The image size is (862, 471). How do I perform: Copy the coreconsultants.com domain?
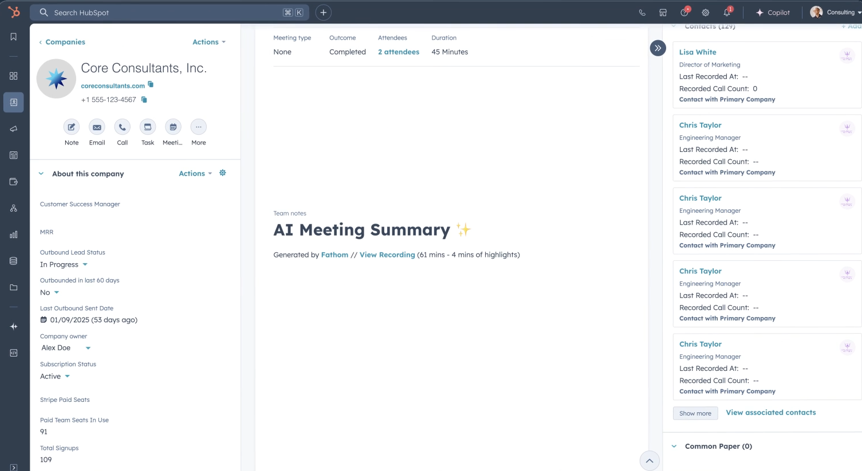151,85
